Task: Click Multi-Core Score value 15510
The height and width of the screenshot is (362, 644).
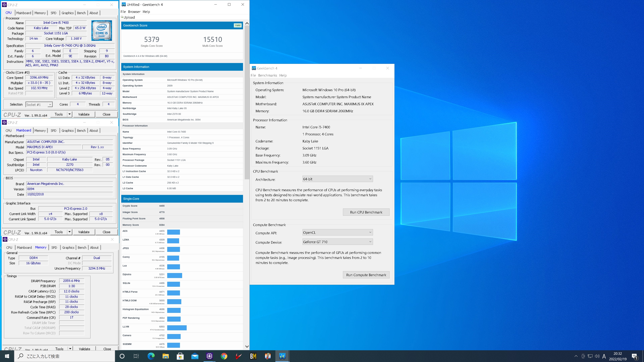Action: [212, 40]
